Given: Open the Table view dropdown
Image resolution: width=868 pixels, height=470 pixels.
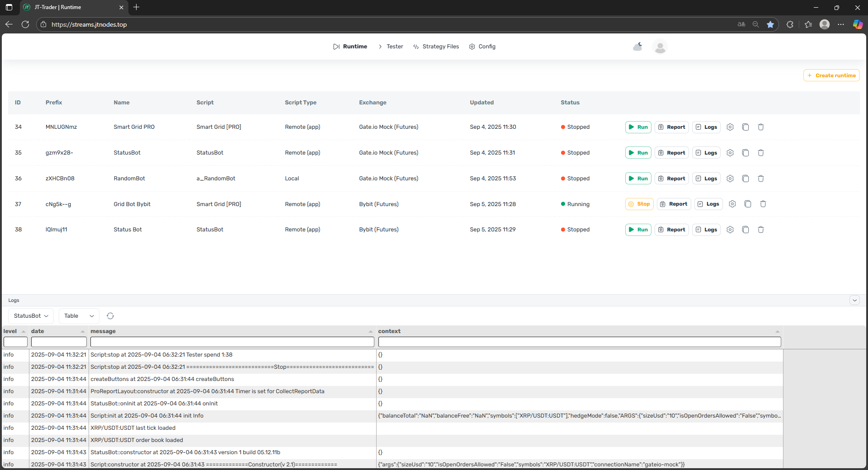Looking at the screenshot, I should (x=79, y=316).
